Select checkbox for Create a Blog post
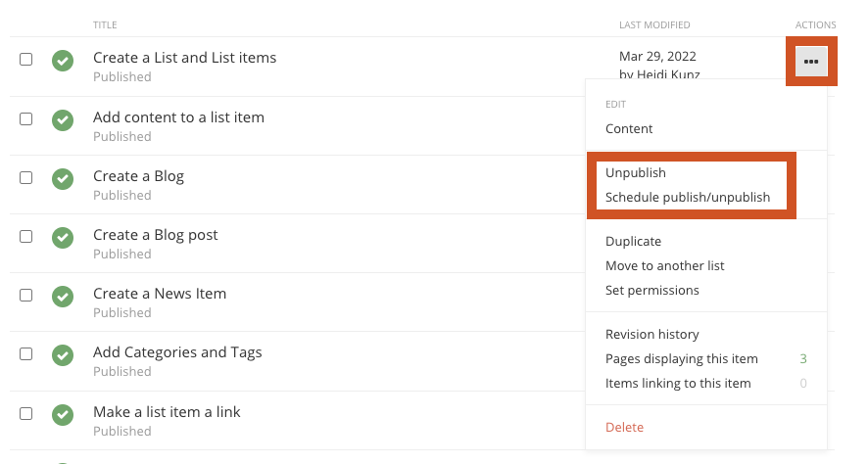Viewport: 868px width, 464px height. click(x=26, y=236)
